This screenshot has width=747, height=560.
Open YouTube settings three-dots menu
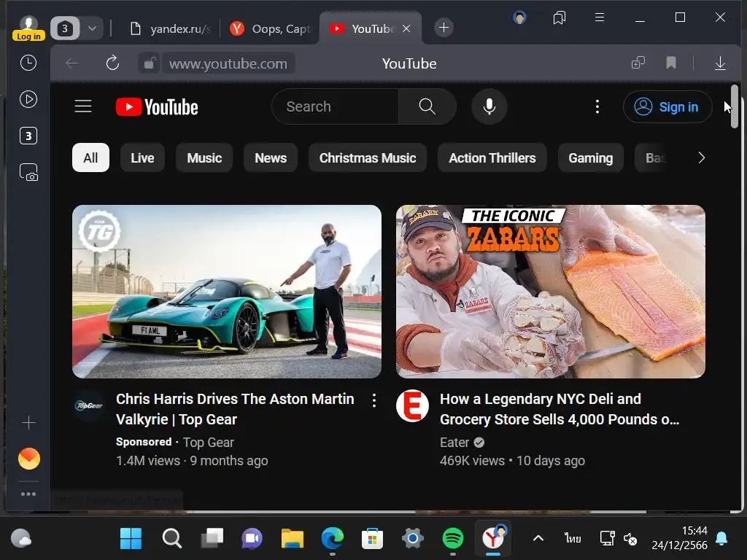[597, 106]
